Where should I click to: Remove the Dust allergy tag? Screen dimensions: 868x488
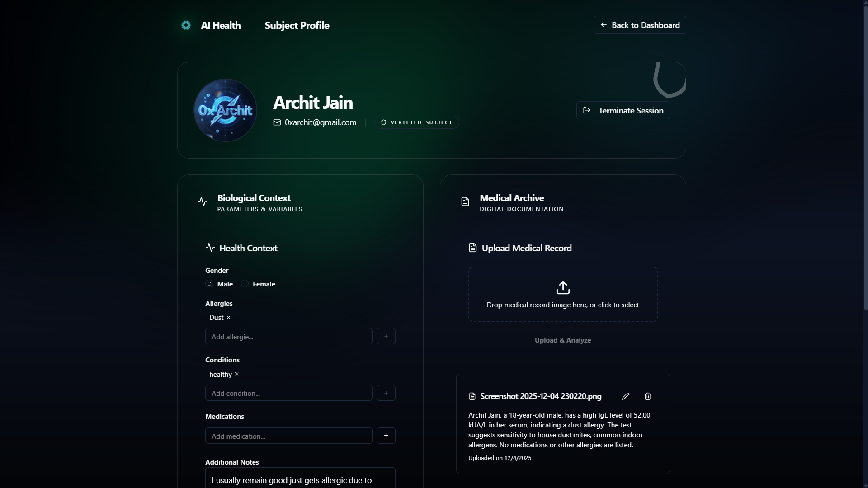(229, 318)
